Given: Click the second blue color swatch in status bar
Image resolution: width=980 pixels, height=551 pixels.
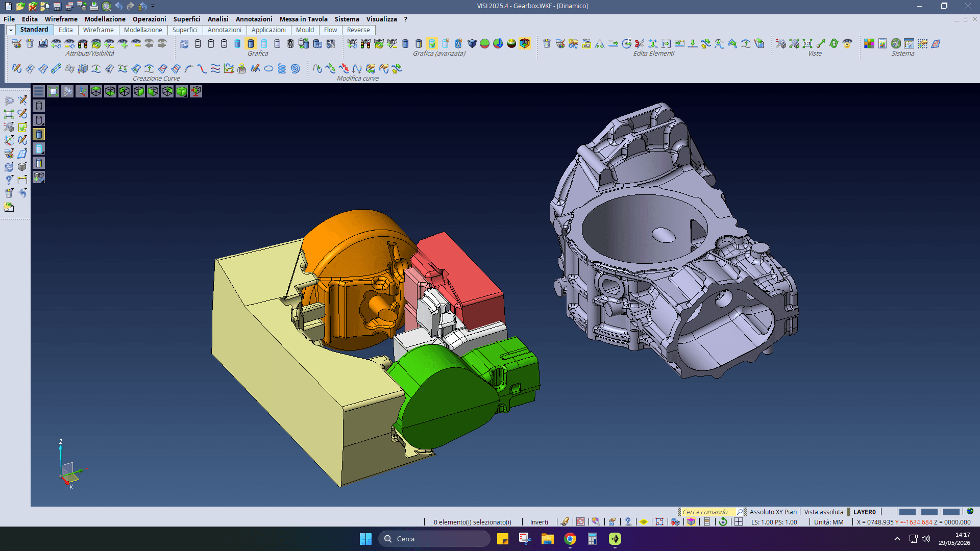Looking at the screenshot, I should click(x=929, y=512).
